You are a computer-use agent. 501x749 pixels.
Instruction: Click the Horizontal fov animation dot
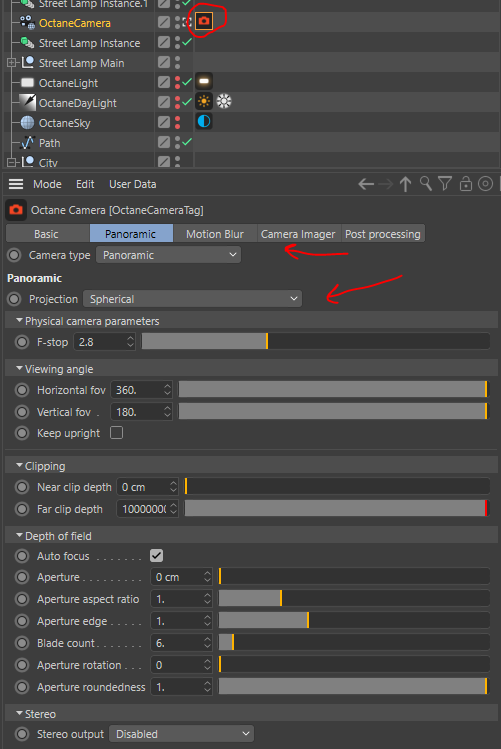coord(22,390)
